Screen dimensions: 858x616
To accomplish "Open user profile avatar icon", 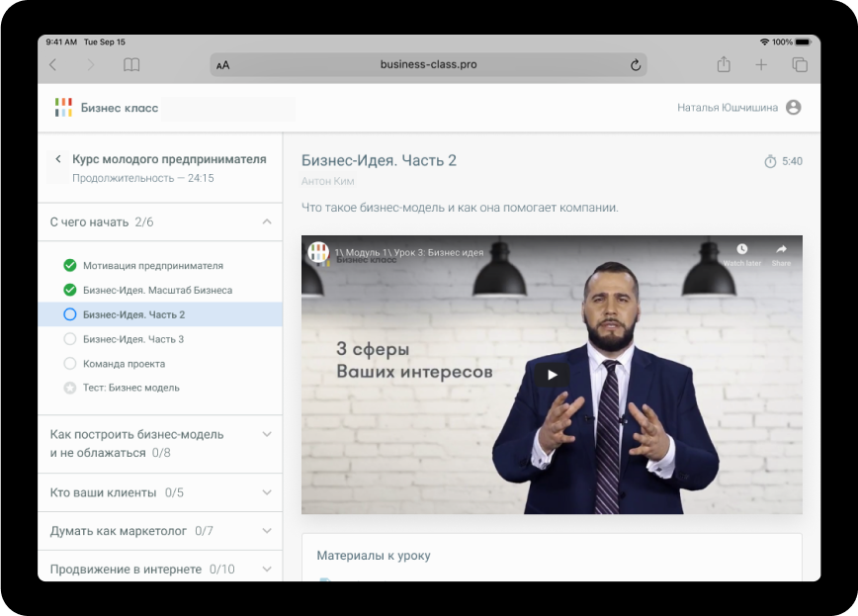I will click(793, 108).
